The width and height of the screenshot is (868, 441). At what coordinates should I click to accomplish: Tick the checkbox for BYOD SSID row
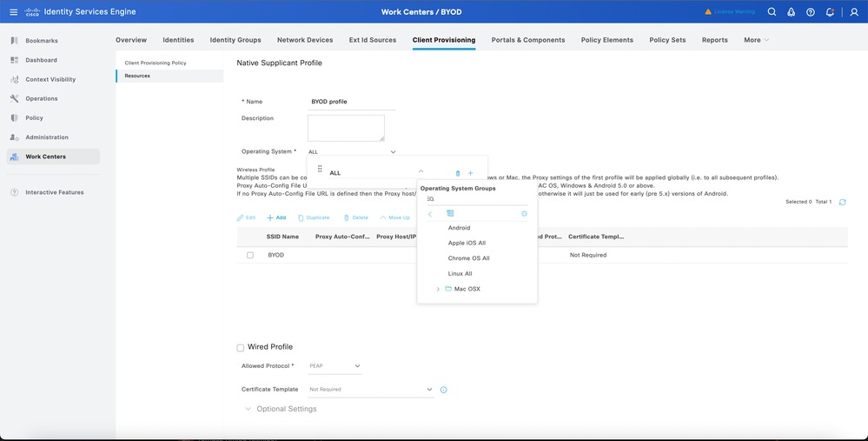(250, 256)
